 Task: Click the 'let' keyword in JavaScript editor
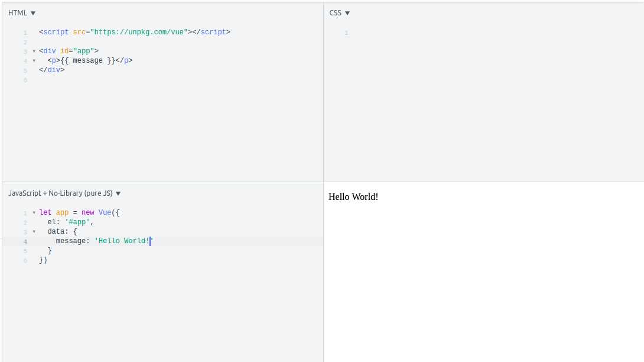click(x=45, y=213)
